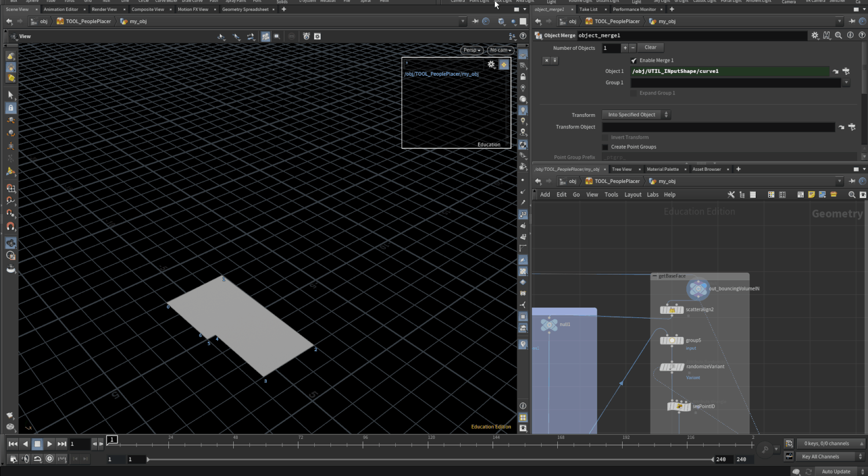Viewport: 868px width, 476px height.
Task: Open the Into Specified Object transform dropdown
Action: tap(633, 114)
